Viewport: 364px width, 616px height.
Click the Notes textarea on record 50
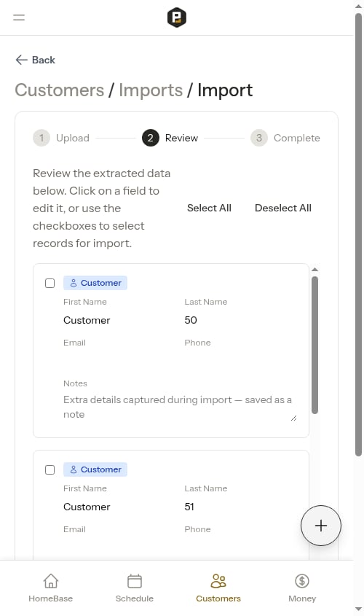click(x=180, y=407)
